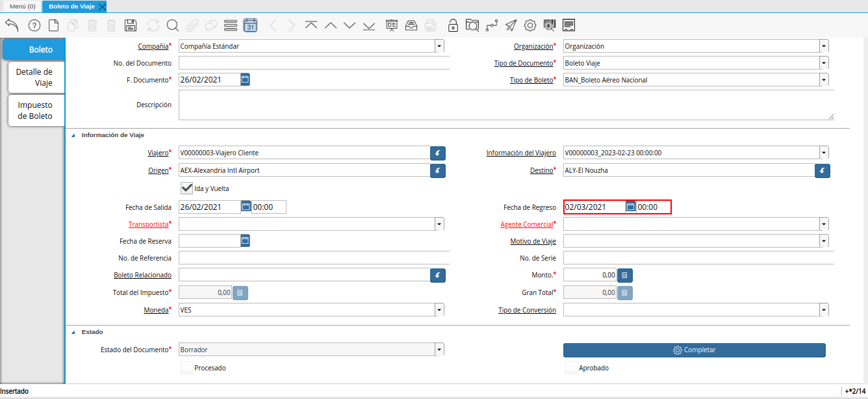Toggle the Aprobado checkbox

tap(571, 368)
